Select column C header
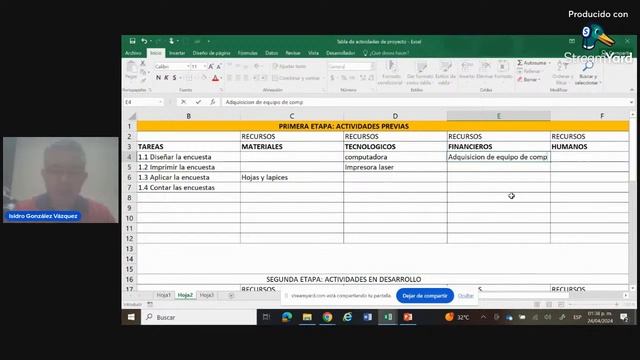The image size is (640, 360). click(292, 116)
